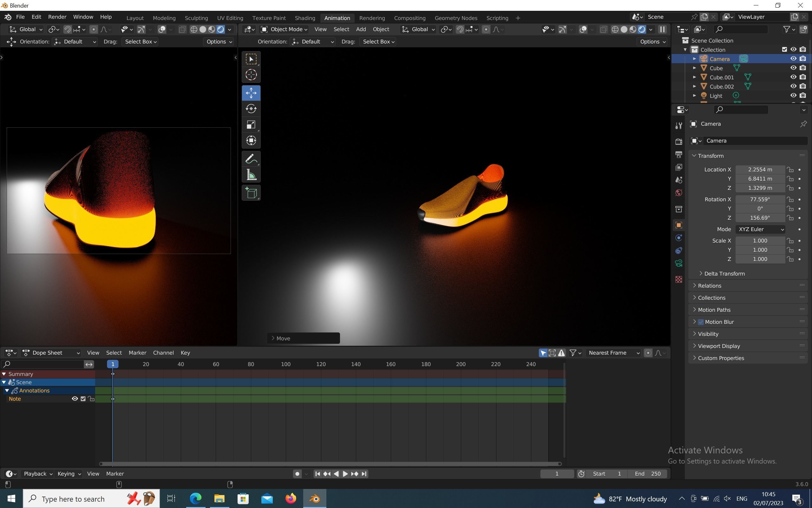This screenshot has height=508, width=812.
Task: Select the Transform tool
Action: (x=251, y=140)
